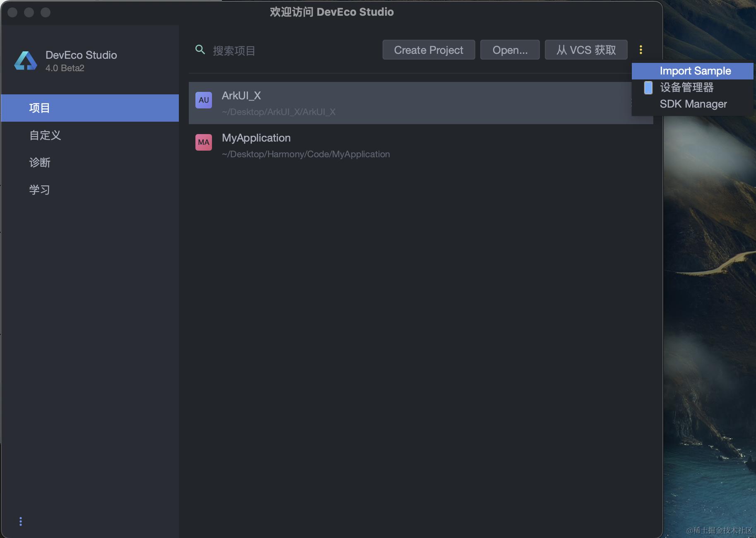Focus the 搜索项目 search field
The height and width of the screenshot is (538, 756).
pos(286,50)
